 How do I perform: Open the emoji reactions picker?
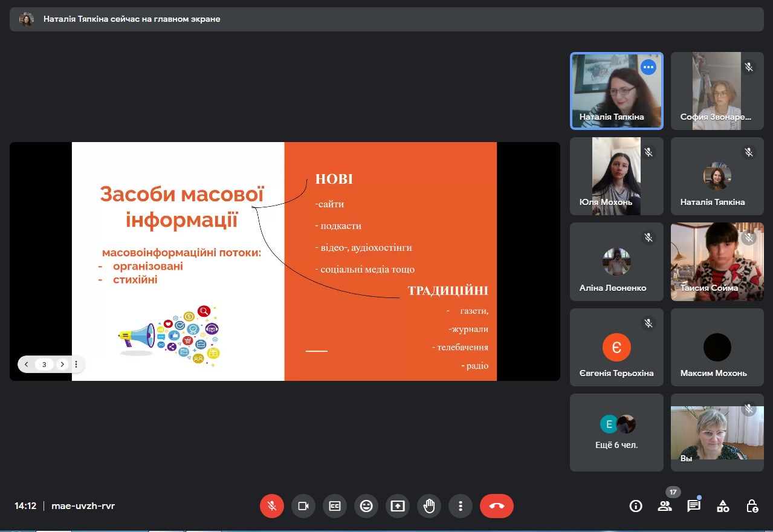tap(366, 506)
